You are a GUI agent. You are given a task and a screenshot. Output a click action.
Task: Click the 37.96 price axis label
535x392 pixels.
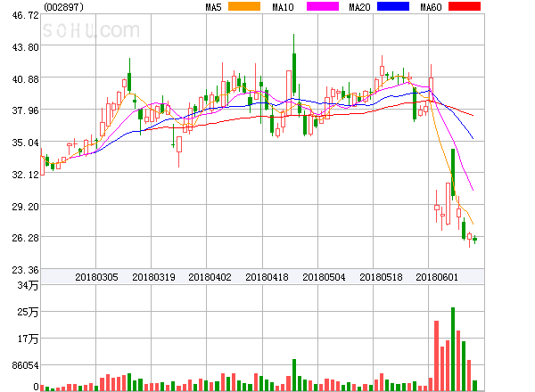(x=25, y=110)
